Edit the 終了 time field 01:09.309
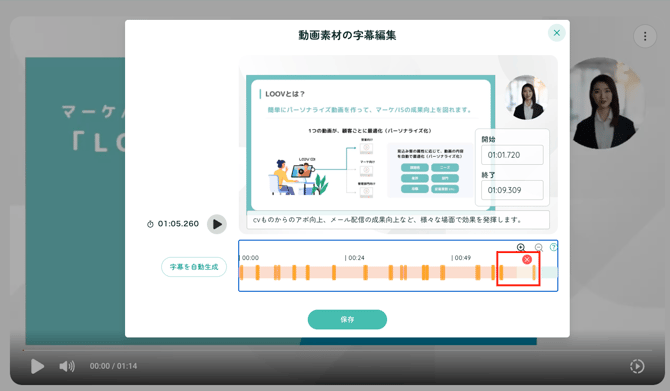 512,190
